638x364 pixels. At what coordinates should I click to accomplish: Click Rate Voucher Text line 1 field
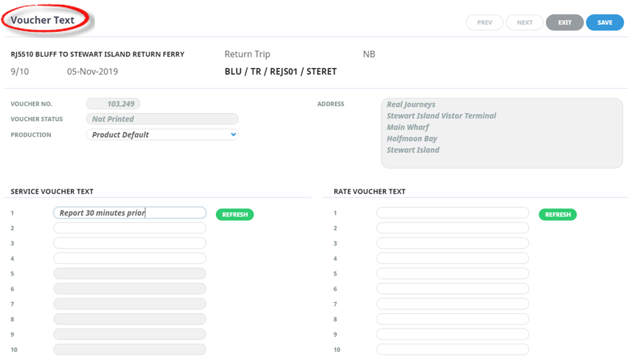point(452,213)
